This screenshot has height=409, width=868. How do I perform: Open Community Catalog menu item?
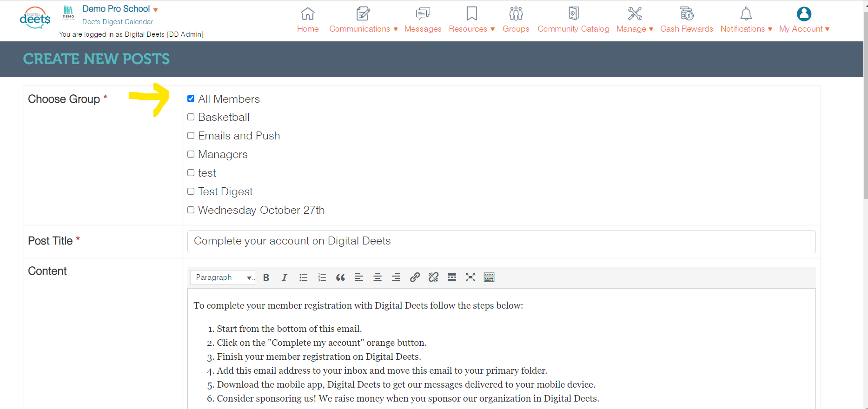point(573,29)
